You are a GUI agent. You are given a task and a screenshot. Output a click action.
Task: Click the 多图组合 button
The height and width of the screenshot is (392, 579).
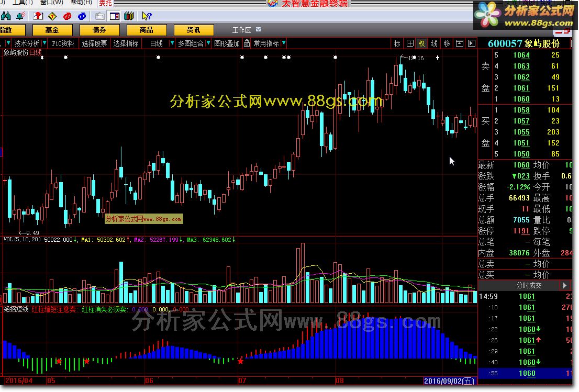[191, 43]
